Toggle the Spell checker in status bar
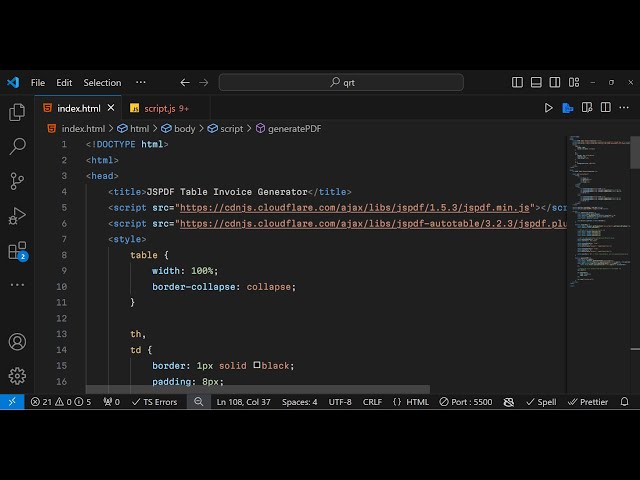This screenshot has width=640, height=480. (x=540, y=402)
